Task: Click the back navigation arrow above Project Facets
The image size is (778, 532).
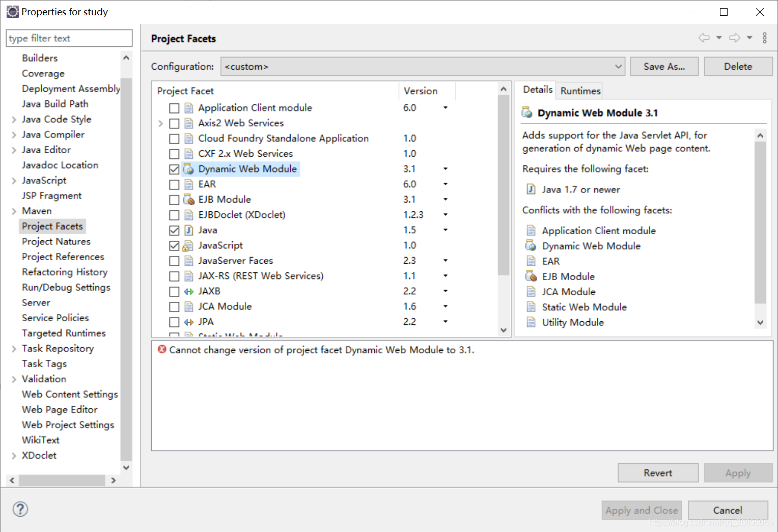Action: coord(704,38)
